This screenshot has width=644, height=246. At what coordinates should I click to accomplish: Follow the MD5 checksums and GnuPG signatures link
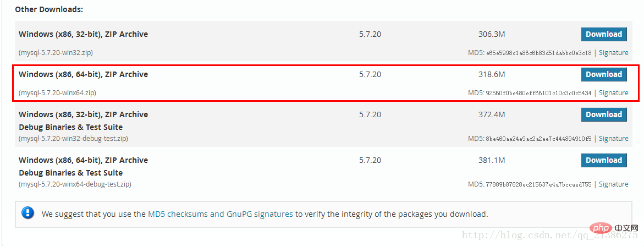(221, 214)
